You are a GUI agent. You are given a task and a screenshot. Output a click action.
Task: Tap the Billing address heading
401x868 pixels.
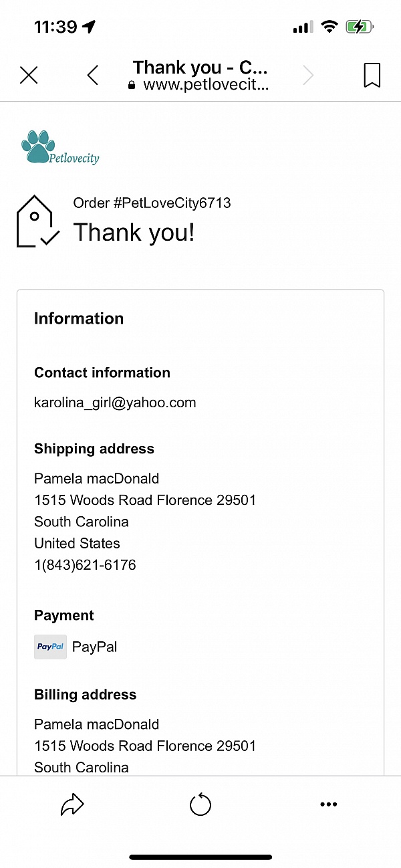(86, 695)
